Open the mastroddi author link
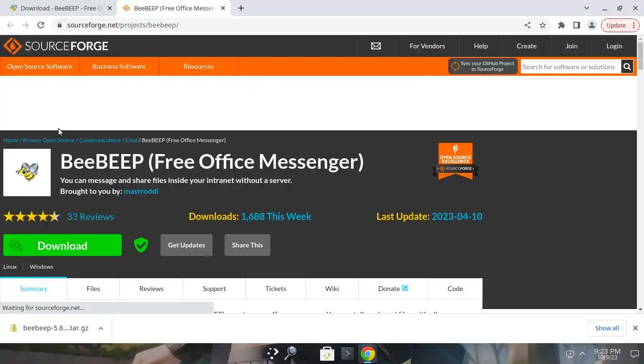The width and height of the screenshot is (644, 364). coord(141,191)
